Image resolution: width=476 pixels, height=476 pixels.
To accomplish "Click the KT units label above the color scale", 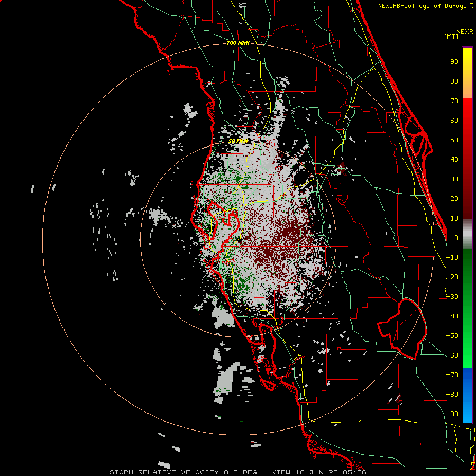I will click(451, 36).
